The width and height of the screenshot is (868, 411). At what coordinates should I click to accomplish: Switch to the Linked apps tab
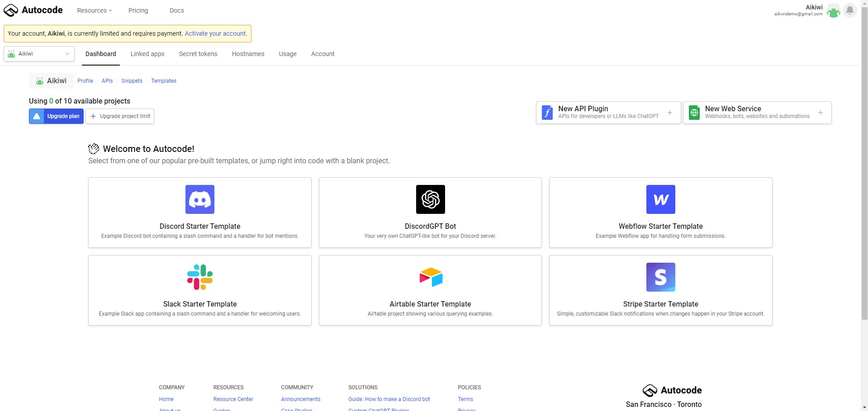click(147, 54)
